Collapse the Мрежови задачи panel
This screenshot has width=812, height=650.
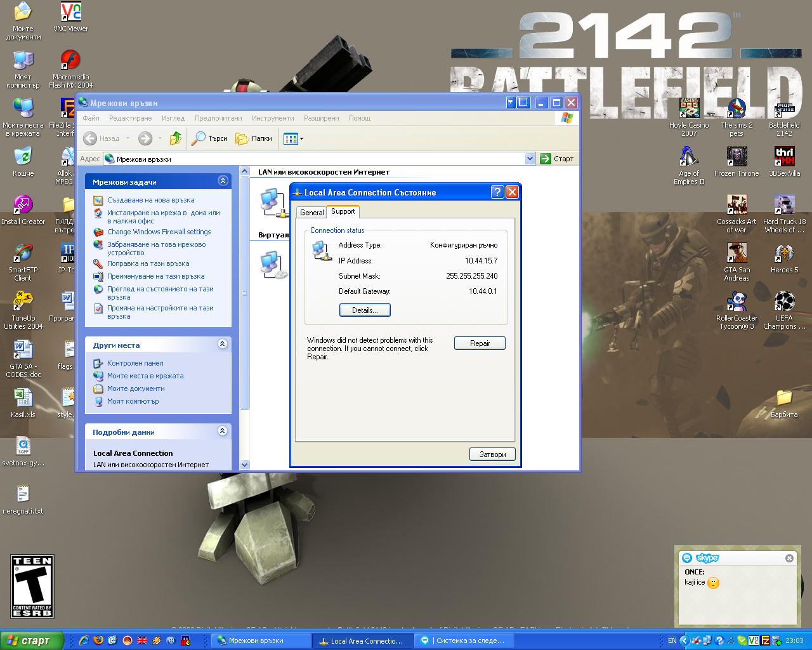coord(223,181)
